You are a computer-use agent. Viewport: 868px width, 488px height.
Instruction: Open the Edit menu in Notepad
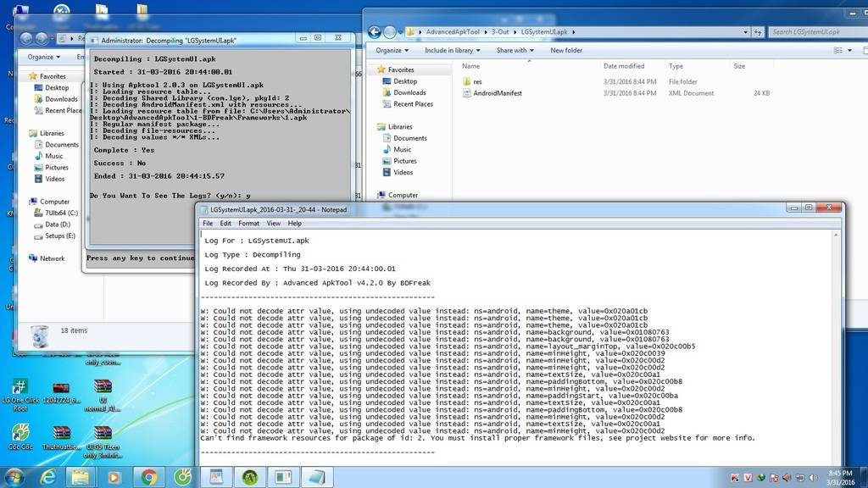tap(225, 224)
